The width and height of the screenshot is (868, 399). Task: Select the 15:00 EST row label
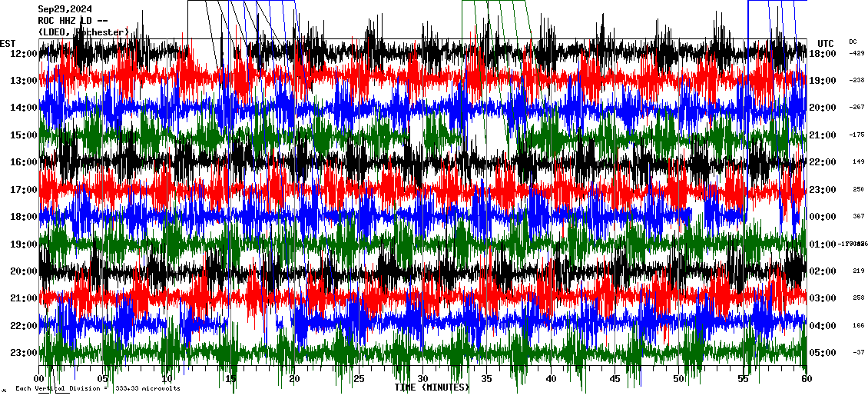click(24, 135)
